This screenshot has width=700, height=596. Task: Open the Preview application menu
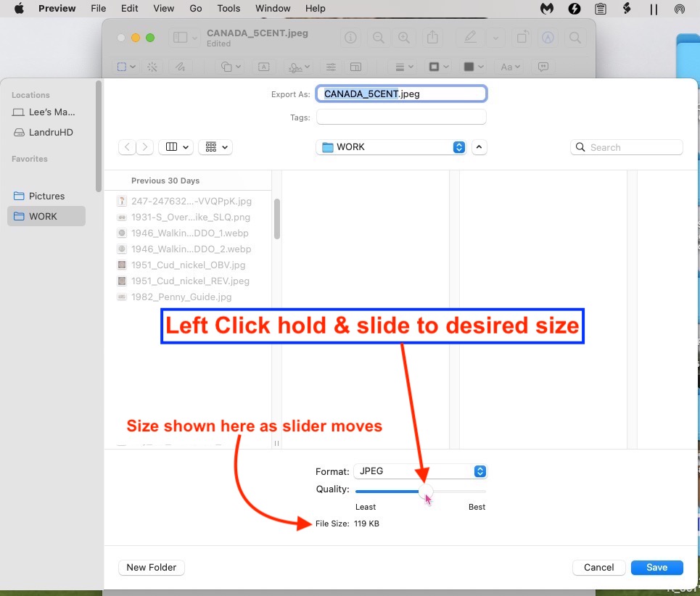point(57,9)
